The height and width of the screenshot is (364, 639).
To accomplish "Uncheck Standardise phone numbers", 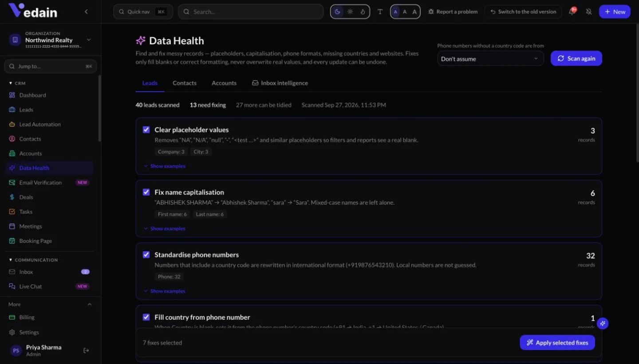I will pyautogui.click(x=146, y=254).
